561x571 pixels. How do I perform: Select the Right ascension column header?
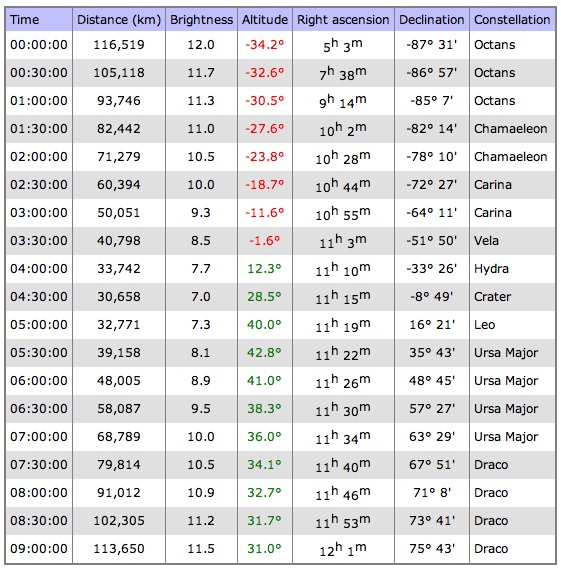pyautogui.click(x=343, y=20)
